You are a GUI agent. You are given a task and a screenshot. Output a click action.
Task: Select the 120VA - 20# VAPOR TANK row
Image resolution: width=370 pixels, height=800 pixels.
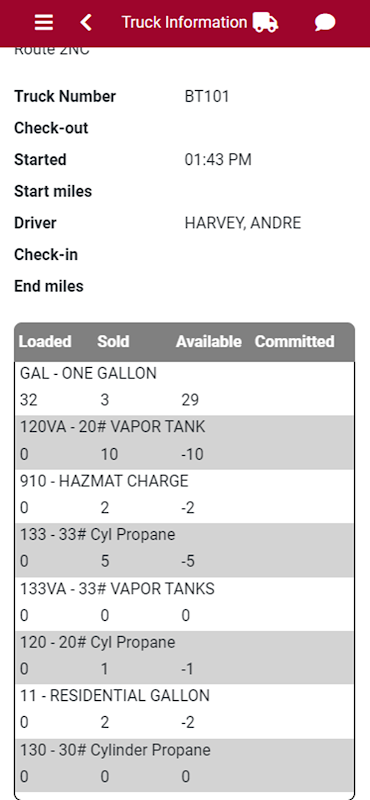(x=184, y=442)
